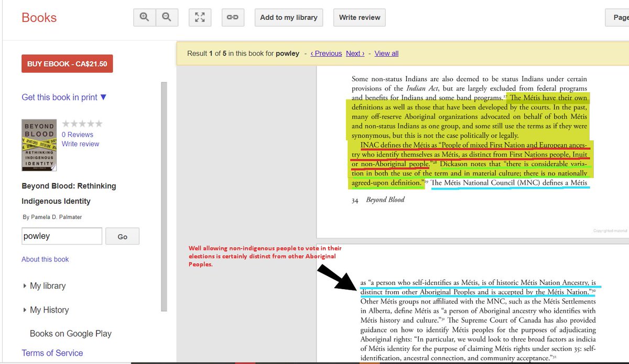Open the 0 Reviews link

point(78,135)
